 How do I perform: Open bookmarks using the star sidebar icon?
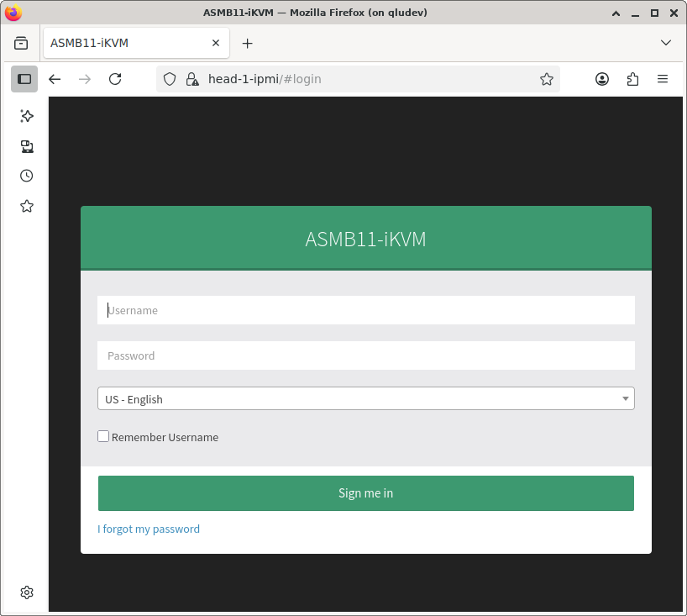tap(26, 206)
